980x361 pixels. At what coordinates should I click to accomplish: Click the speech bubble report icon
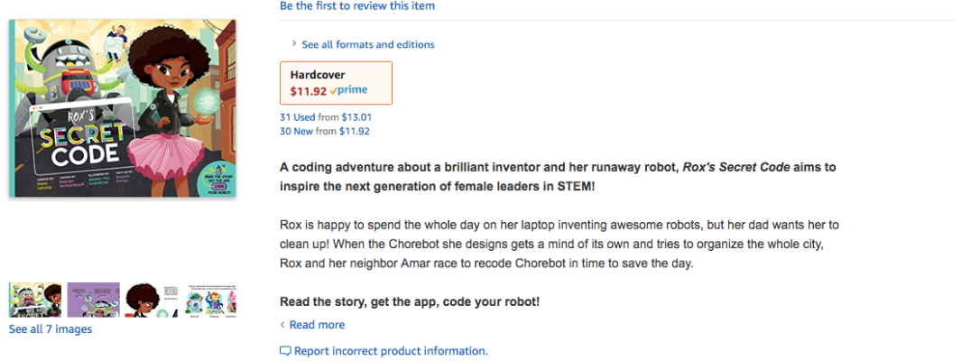[285, 351]
